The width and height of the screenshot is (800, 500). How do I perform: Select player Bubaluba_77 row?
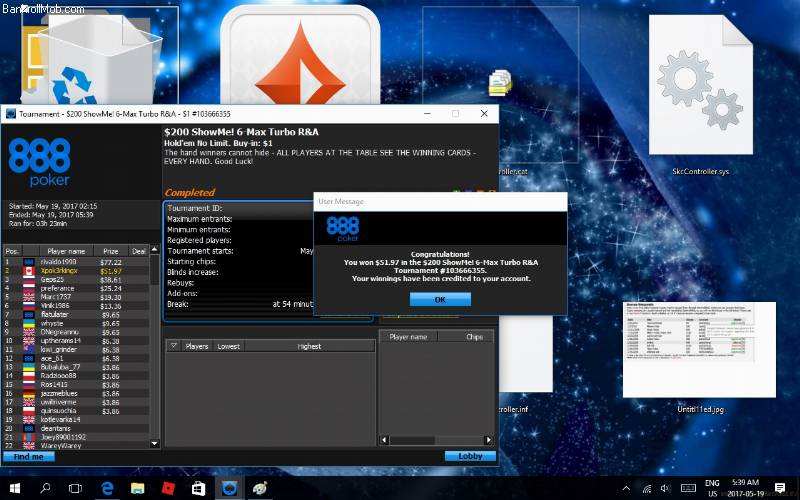pyautogui.click(x=77, y=367)
